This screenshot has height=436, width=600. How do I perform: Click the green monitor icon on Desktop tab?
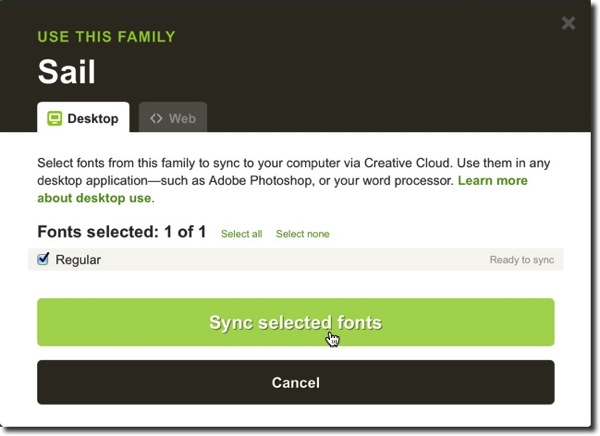(54, 118)
